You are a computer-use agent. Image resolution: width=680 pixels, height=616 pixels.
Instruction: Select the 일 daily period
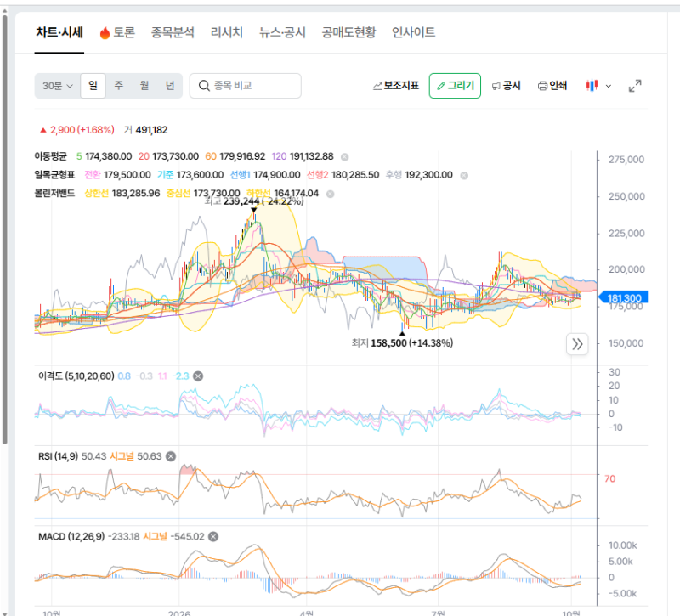93,86
